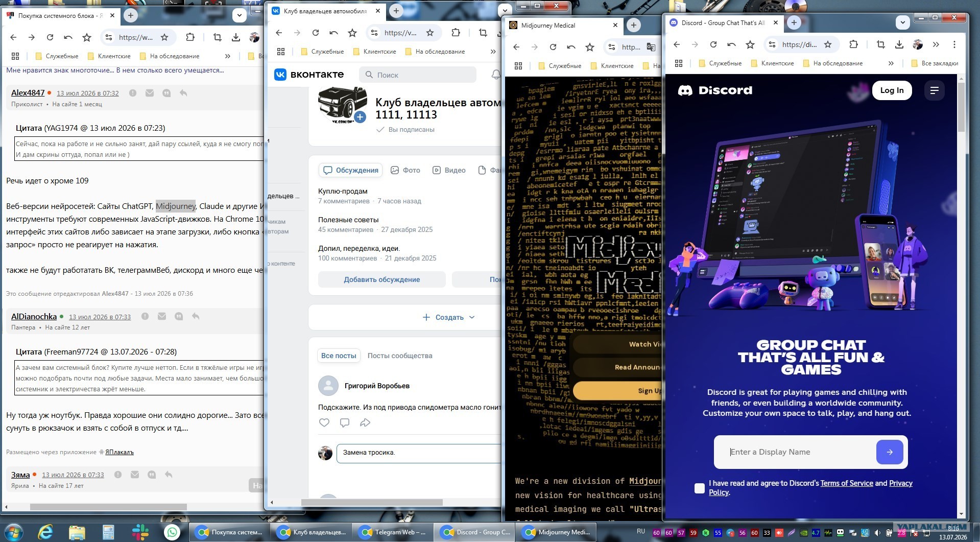
Task: Open Chrome three-dot menu in Discord window
Action: click(x=954, y=44)
